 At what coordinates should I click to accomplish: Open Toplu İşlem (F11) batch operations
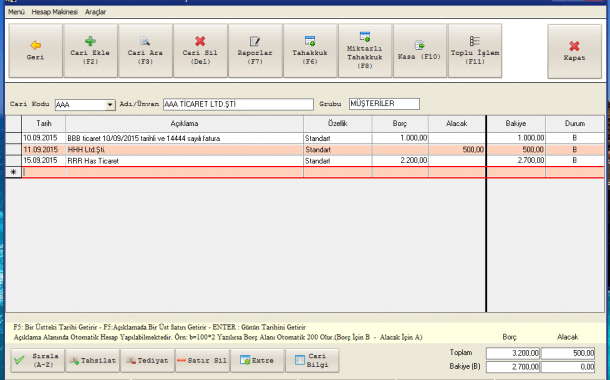[x=475, y=51]
